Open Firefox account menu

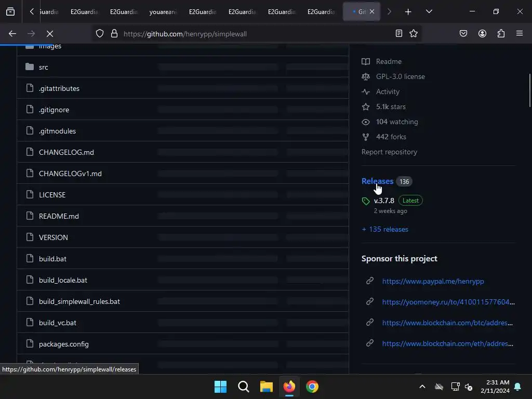pyautogui.click(x=483, y=34)
